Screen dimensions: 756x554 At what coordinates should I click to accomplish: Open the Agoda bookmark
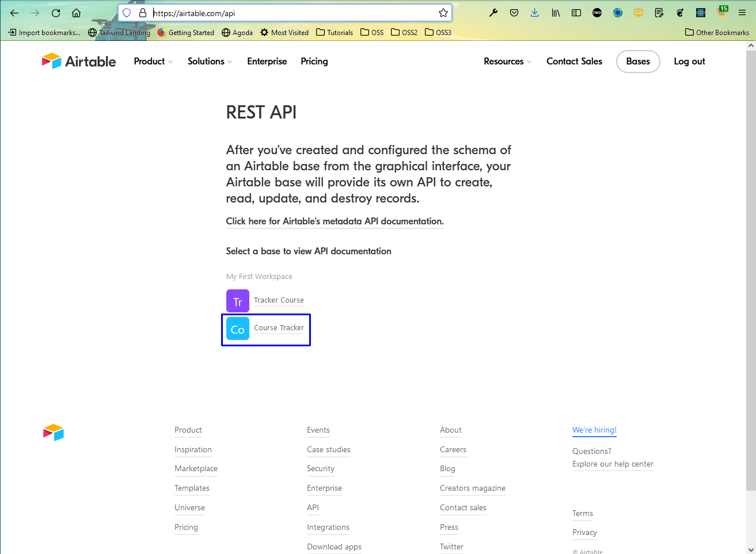[x=237, y=33]
